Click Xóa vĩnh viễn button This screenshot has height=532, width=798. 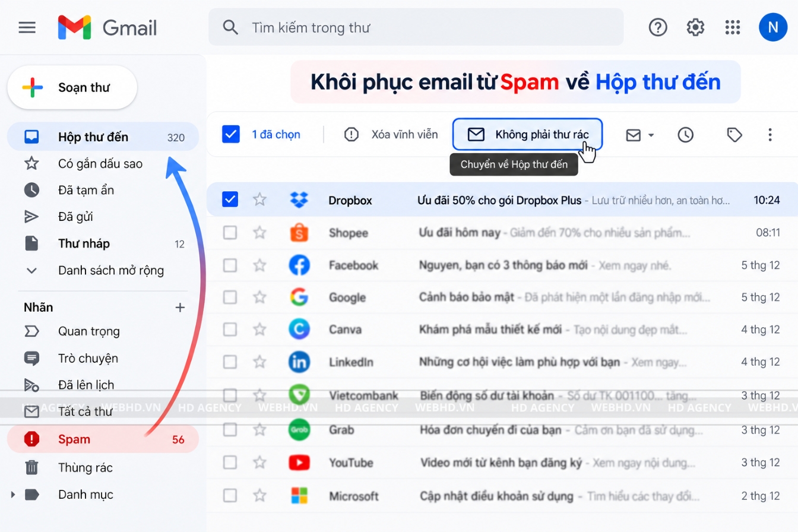click(391, 135)
